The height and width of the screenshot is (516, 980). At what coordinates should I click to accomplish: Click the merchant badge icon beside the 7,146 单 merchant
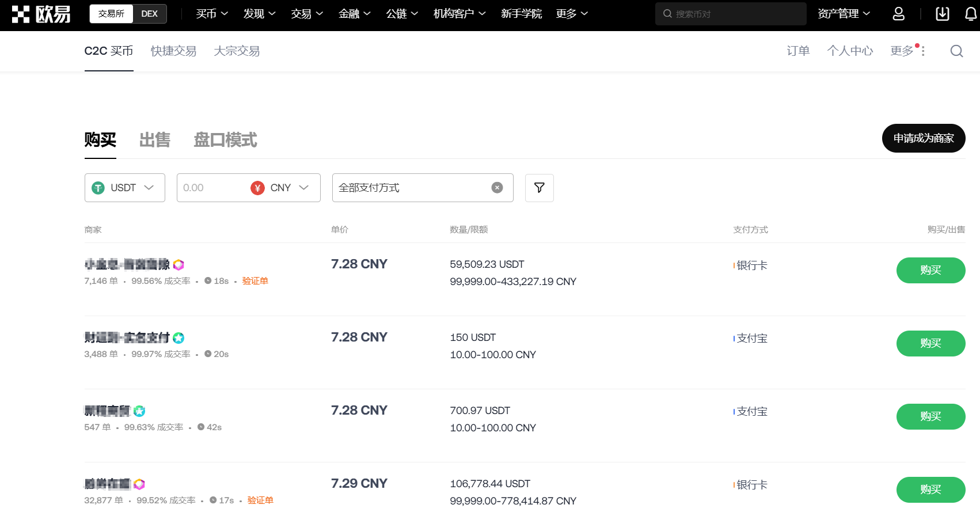178,265
